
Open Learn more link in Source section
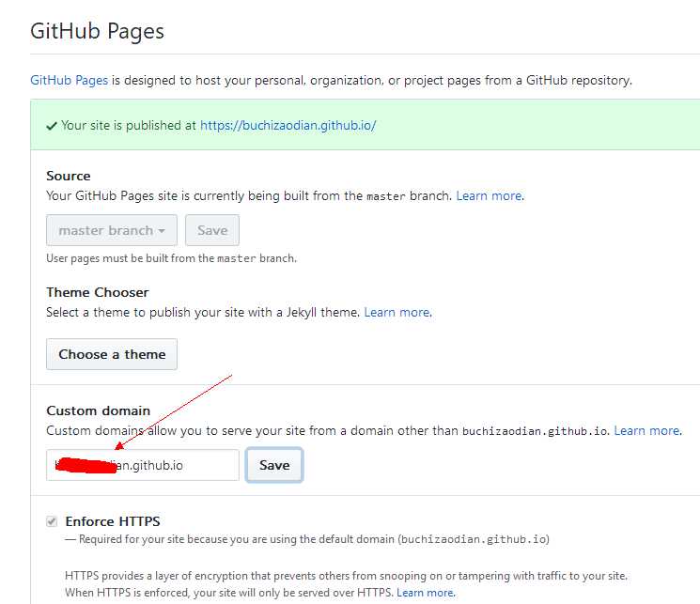490,196
